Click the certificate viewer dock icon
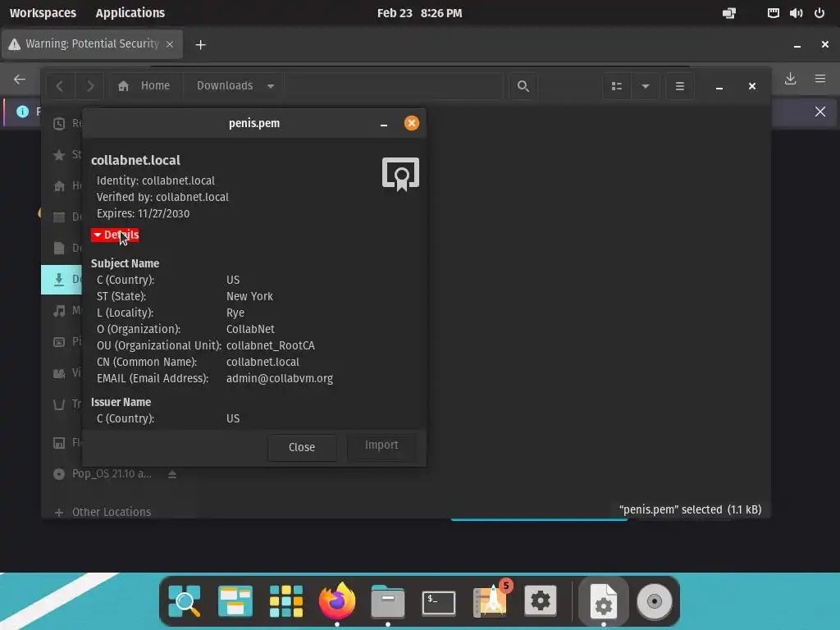This screenshot has width=840, height=630. pyautogui.click(x=603, y=601)
